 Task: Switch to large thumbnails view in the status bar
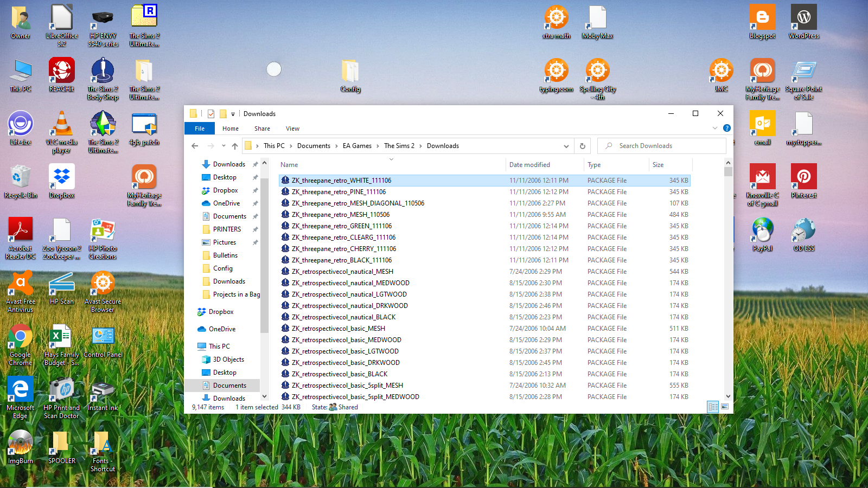724,407
